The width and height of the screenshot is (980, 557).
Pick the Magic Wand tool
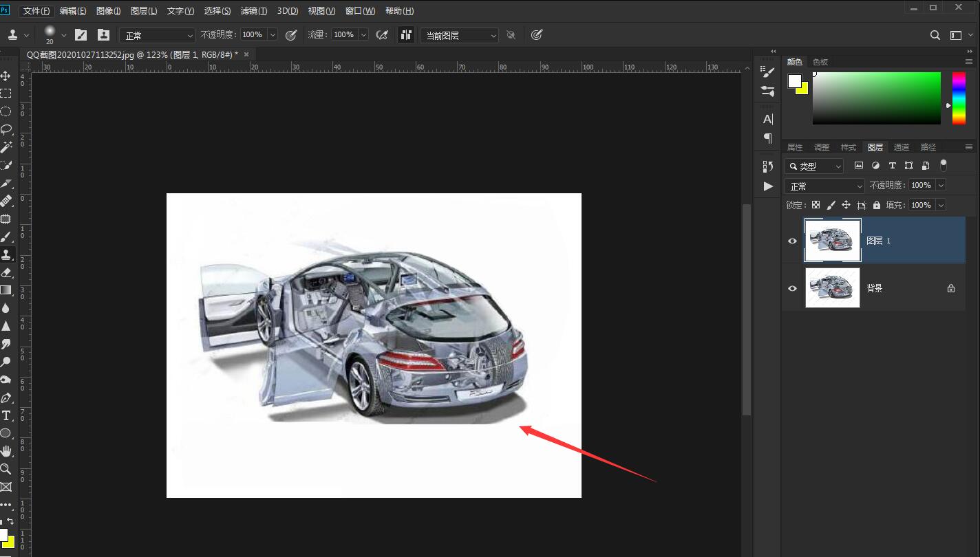(6, 147)
